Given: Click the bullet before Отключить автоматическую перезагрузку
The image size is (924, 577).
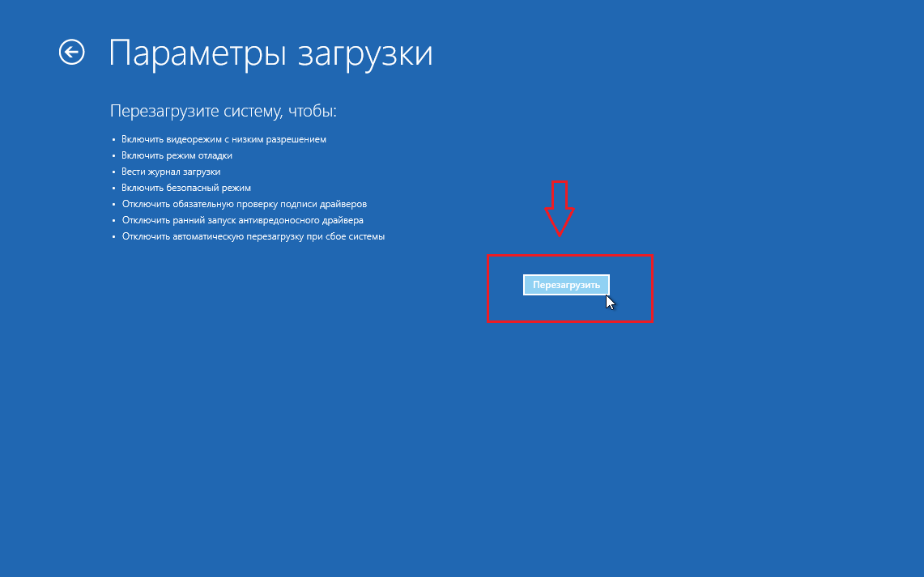Looking at the screenshot, I should click(114, 237).
